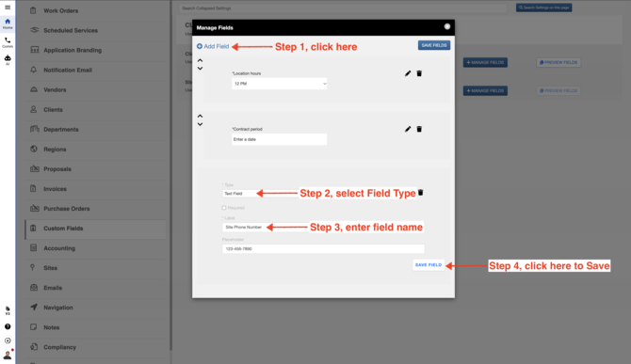Move Location hours field up
The width and height of the screenshot is (631, 364).
click(200, 60)
